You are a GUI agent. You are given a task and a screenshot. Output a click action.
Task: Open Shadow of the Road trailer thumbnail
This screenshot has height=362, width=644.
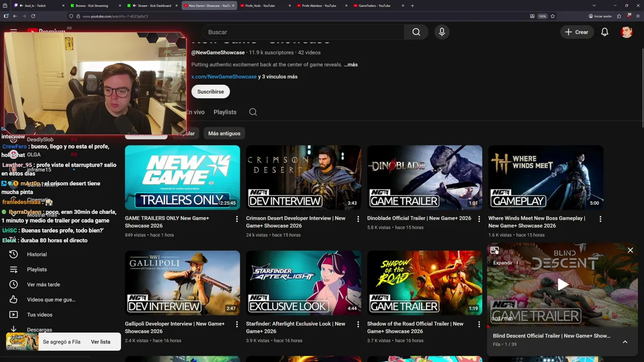[425, 283]
